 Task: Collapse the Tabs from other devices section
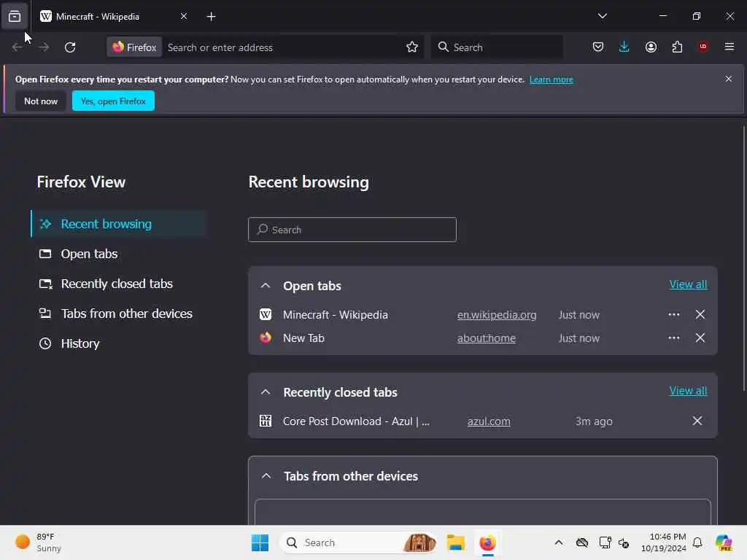click(x=266, y=476)
